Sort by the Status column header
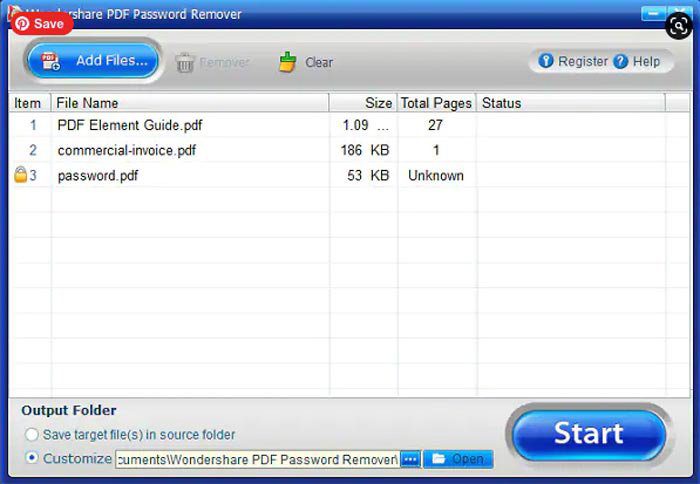 tap(571, 103)
